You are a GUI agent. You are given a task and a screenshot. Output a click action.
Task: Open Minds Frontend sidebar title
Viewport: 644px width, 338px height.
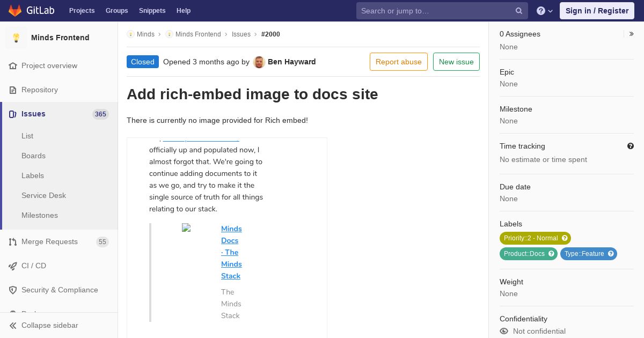pyautogui.click(x=60, y=38)
